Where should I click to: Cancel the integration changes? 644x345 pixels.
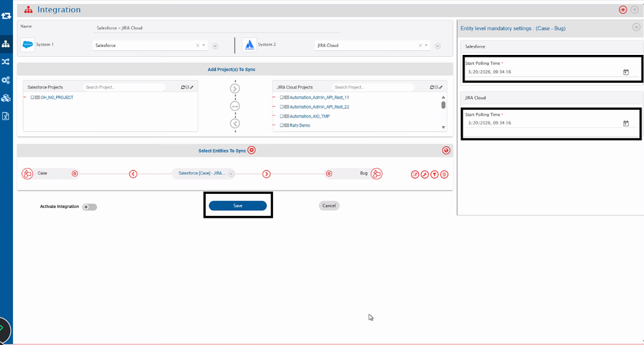[329, 205]
